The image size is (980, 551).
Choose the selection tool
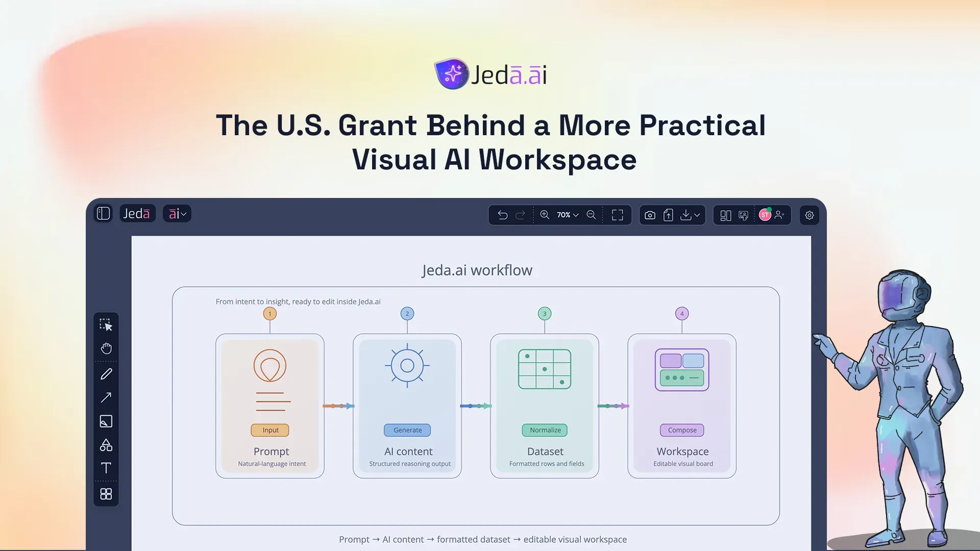click(106, 325)
